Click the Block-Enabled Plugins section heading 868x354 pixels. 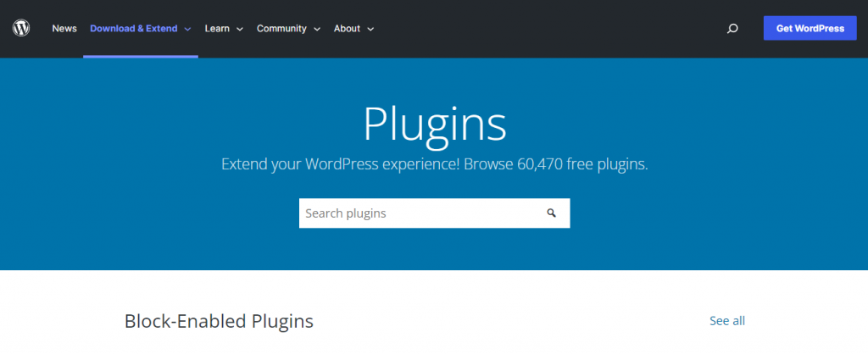click(x=220, y=321)
